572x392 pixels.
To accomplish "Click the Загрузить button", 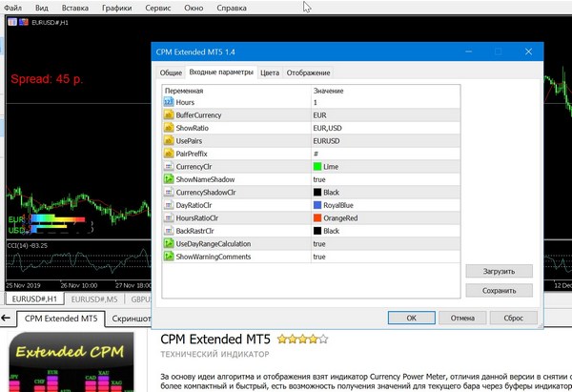I will [499, 271].
